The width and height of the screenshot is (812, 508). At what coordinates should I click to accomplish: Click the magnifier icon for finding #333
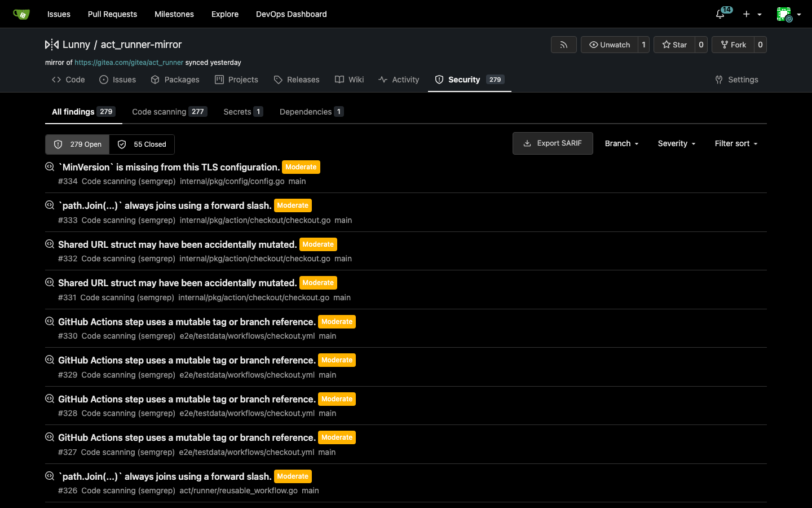tap(50, 205)
